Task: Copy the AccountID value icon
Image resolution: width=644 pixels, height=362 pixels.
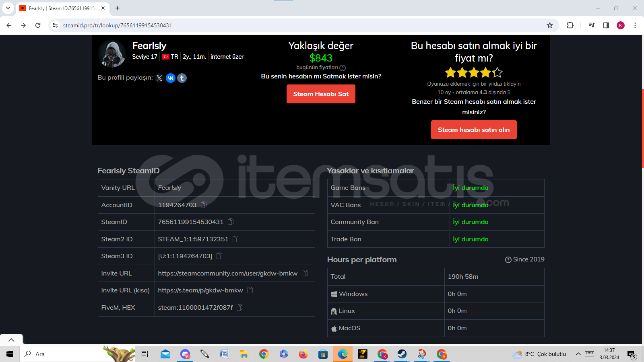Action: [204, 205]
